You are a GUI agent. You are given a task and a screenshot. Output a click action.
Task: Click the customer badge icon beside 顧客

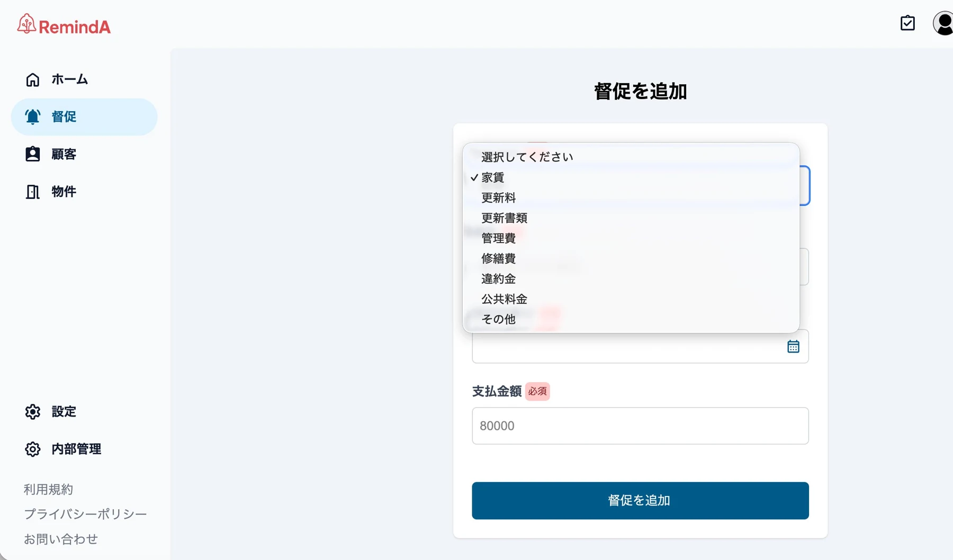[33, 154]
